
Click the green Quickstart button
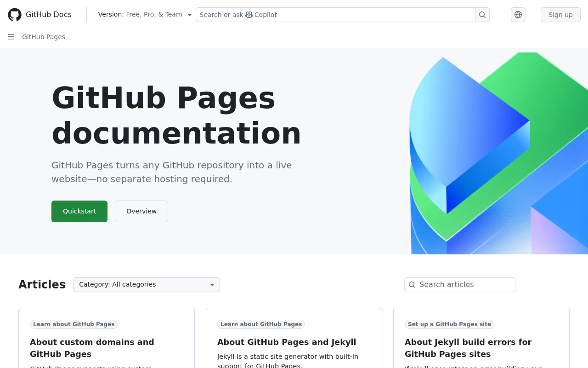pos(79,211)
